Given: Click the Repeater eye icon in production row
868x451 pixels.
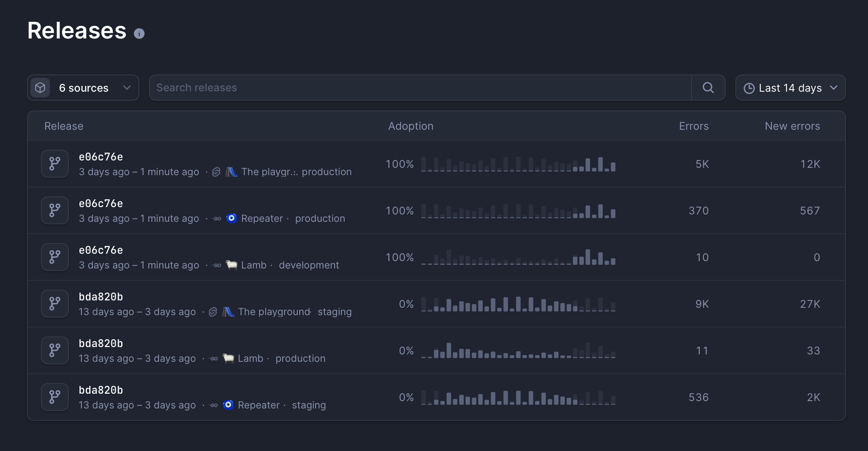Looking at the screenshot, I should coord(231,219).
